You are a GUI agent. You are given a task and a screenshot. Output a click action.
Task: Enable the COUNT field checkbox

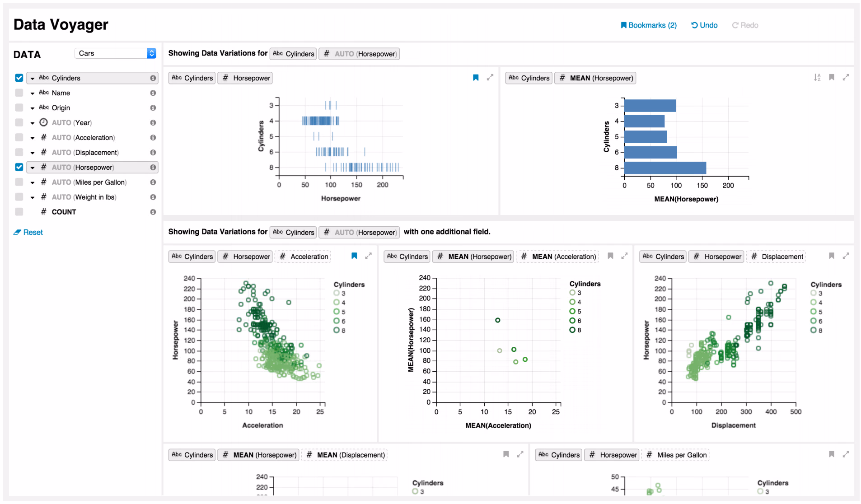pyautogui.click(x=19, y=212)
